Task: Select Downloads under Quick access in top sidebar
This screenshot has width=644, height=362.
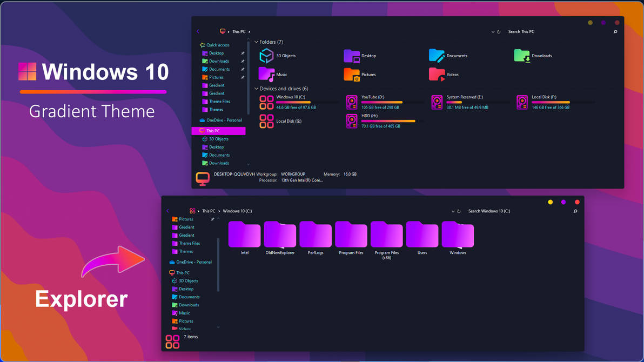Action: [216, 61]
